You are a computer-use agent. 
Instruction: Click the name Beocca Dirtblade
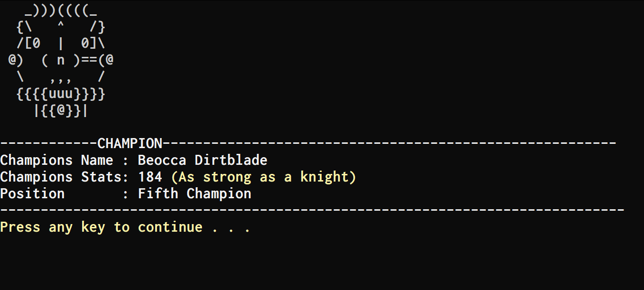click(203, 160)
